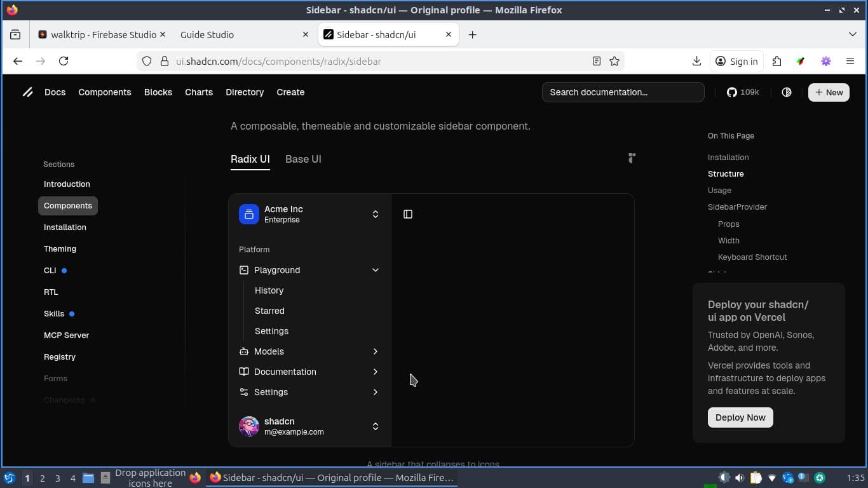868x488 pixels.
Task: Open Installation in the Sections list
Action: click(65, 227)
